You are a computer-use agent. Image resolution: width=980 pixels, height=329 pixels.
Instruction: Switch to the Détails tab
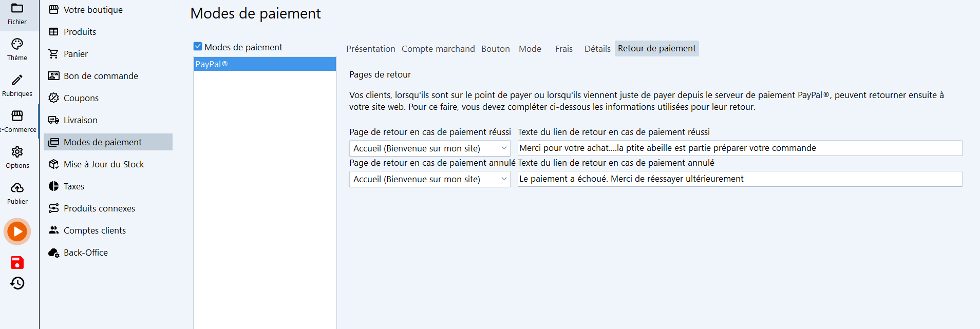click(x=597, y=49)
